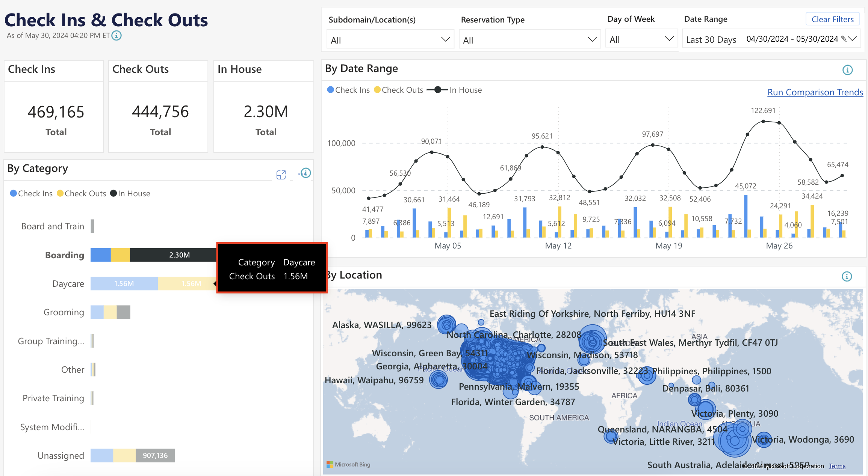Enter focus mode on the By Category chart
Screen dimensions: 868x476
pyautogui.click(x=281, y=174)
